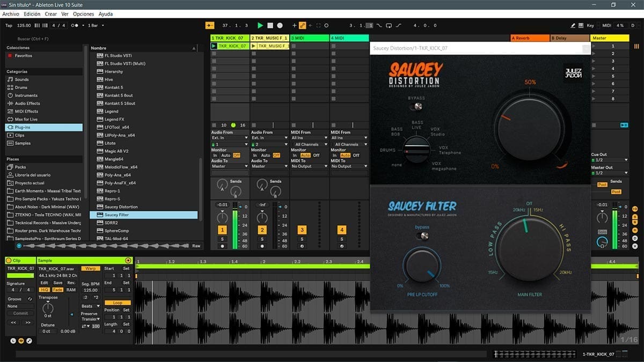644x362 pixels.
Task: Enable the Warp switch in Sample panel
Action: click(90, 268)
